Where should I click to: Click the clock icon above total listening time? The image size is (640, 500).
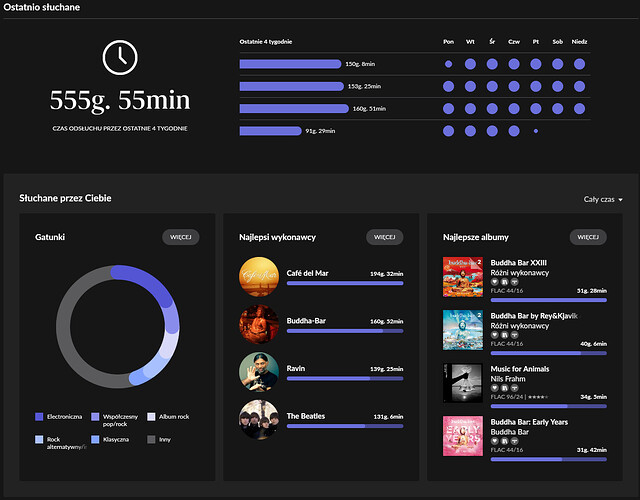click(x=120, y=57)
